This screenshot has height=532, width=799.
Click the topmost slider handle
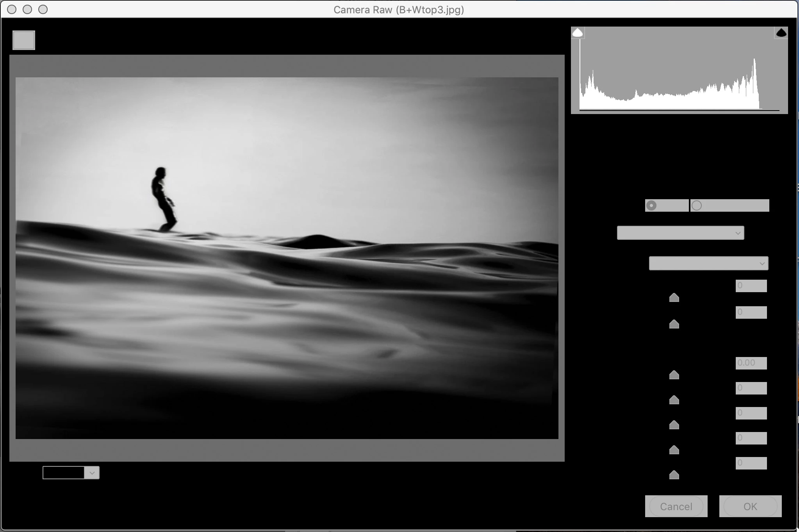pos(674,298)
